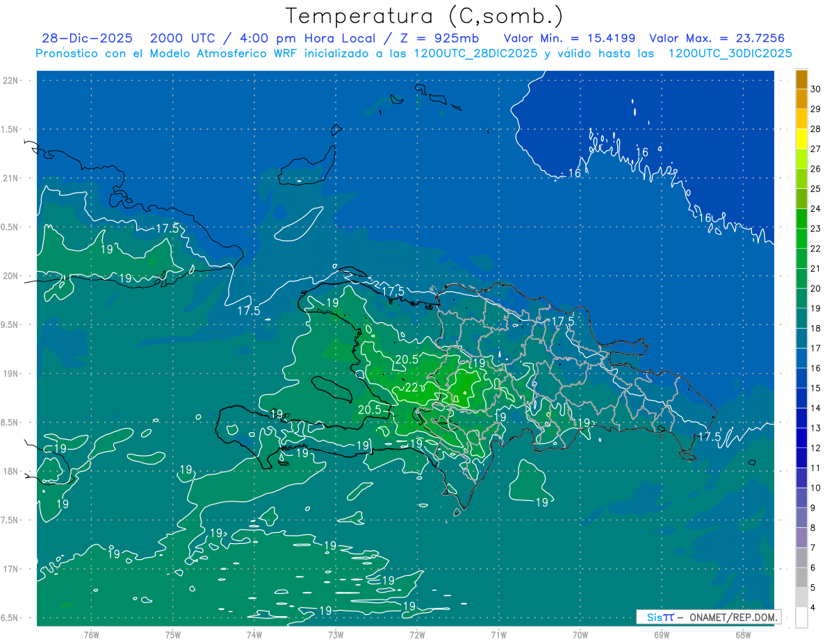Pick the orange swatch between 28 and 29

click(801, 119)
